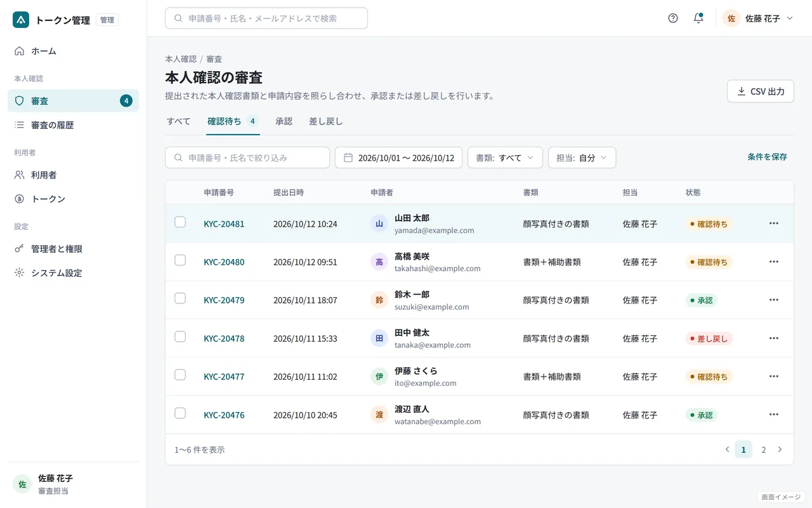Viewport: 812px width, 508px height.
Task: Click 渡辺 直人's avatar icon
Action: pyautogui.click(x=379, y=415)
